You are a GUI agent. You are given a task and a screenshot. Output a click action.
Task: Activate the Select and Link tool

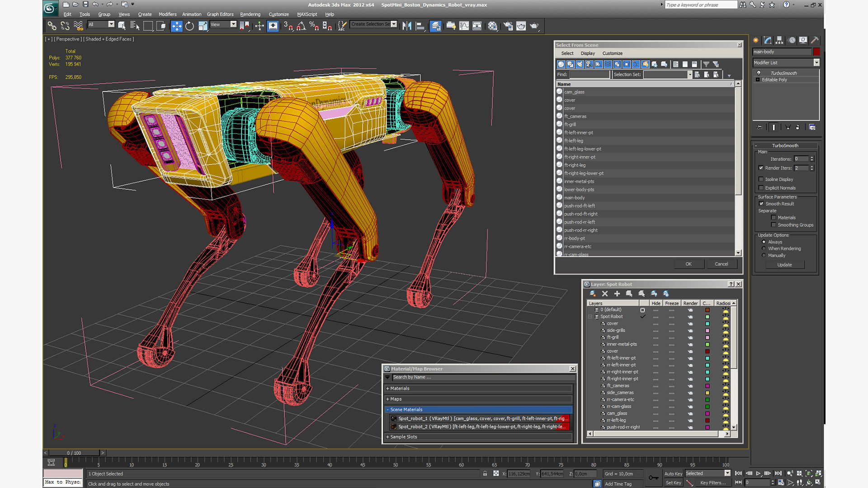pyautogui.click(x=52, y=26)
